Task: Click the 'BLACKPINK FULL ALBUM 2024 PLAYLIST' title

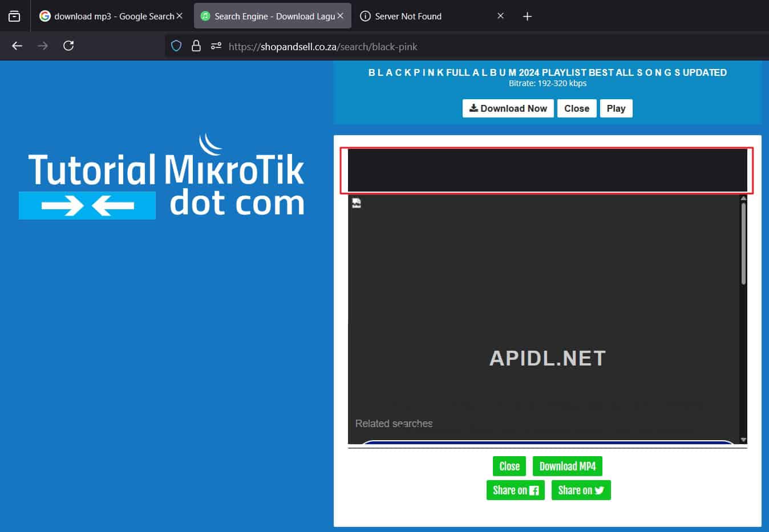Action: click(x=548, y=72)
